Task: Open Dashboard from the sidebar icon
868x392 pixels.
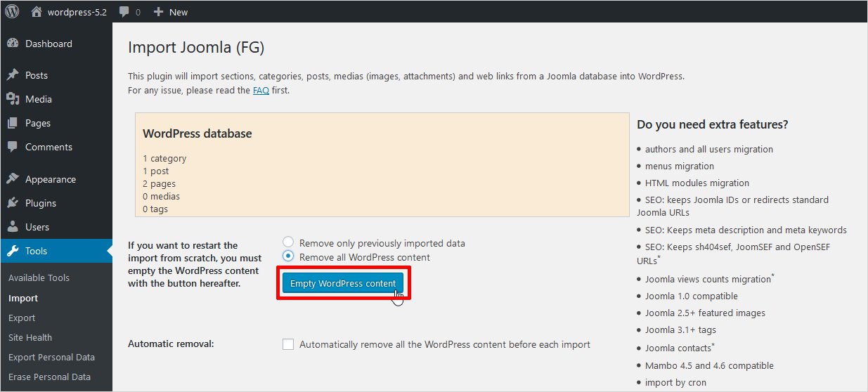Action: (13, 44)
